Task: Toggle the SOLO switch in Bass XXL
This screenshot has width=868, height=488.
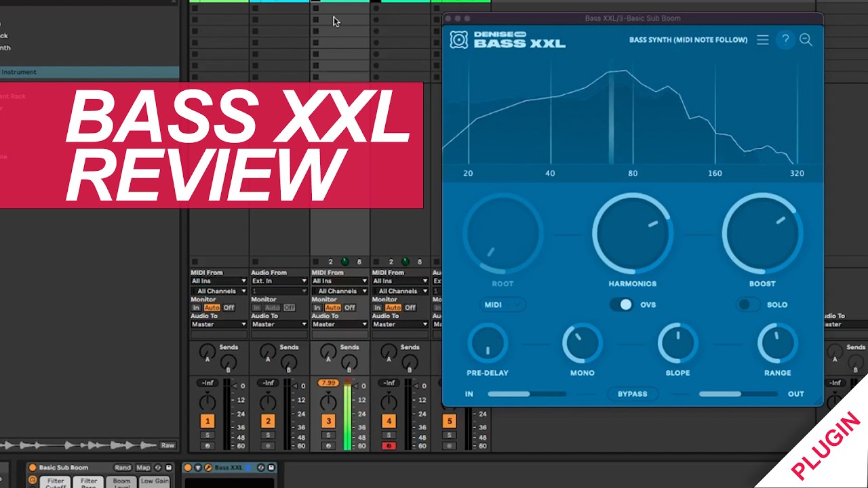Action: coord(749,305)
